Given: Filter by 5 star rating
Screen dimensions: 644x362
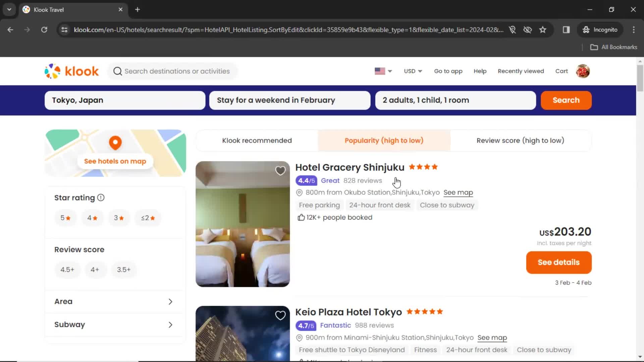Looking at the screenshot, I should [65, 218].
